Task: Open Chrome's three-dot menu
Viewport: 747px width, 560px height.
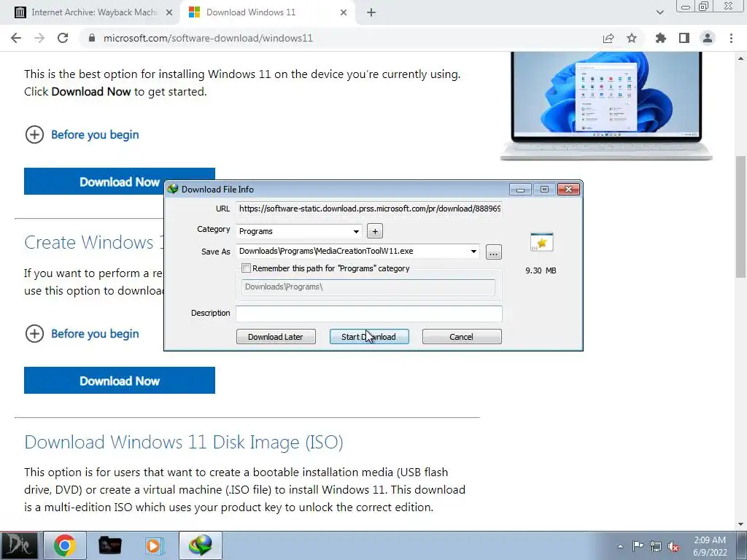Action: point(731,38)
